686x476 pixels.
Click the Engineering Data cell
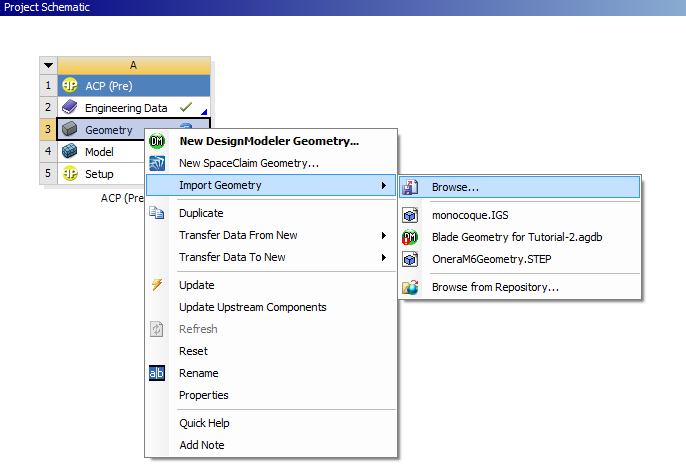coord(134,108)
